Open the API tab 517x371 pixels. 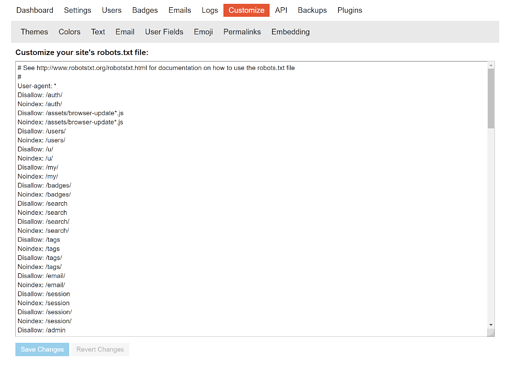coord(281,10)
